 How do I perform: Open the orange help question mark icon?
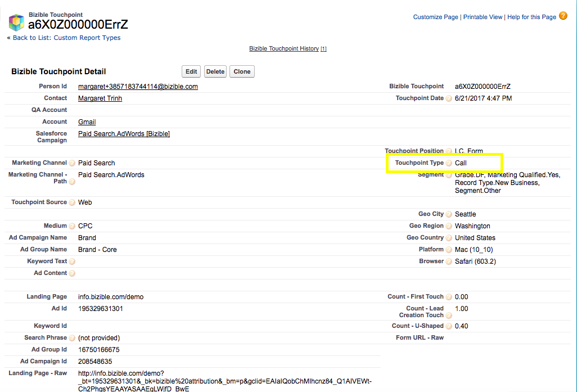tap(563, 16)
